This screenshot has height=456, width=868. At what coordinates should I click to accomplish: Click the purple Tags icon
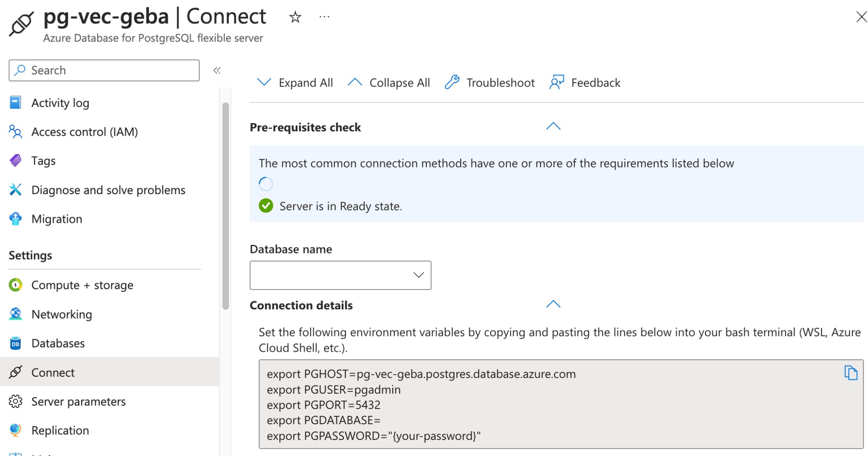point(15,161)
